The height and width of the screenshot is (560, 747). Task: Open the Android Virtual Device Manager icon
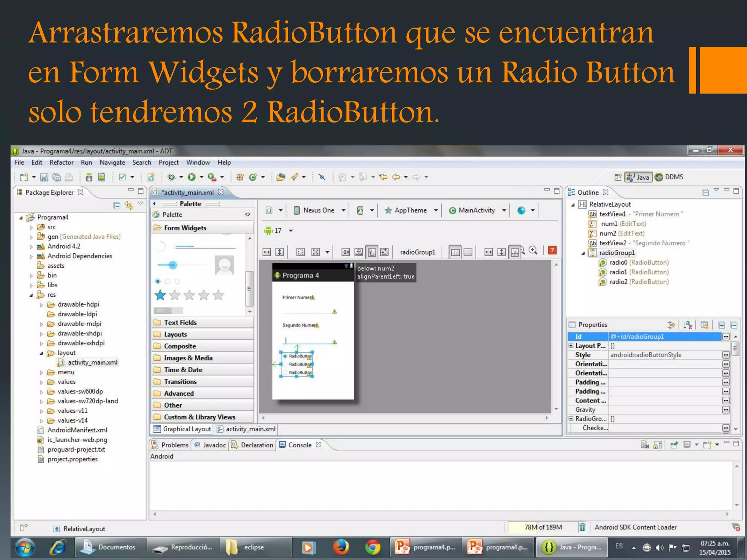click(101, 178)
